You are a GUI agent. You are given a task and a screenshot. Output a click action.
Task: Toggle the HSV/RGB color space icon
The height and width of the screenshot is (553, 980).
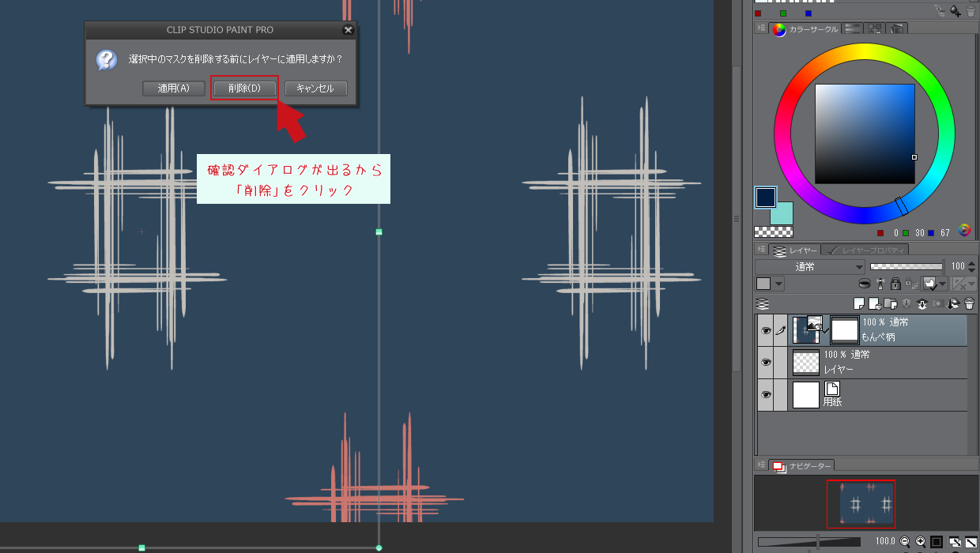pos(964,231)
